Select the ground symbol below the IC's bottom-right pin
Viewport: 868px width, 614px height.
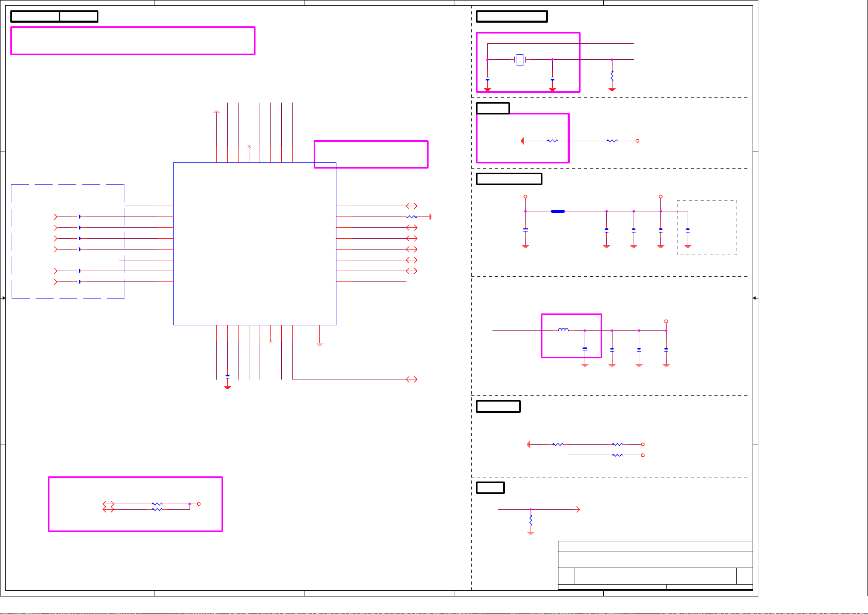click(319, 343)
